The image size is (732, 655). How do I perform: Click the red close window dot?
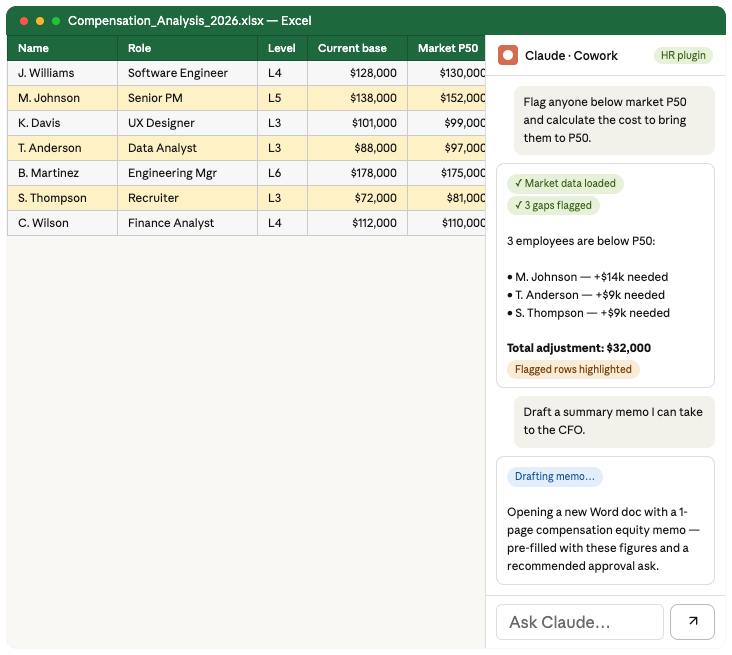24,21
